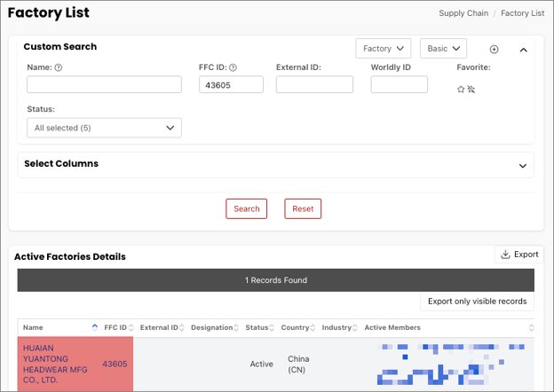Open the Basic dropdown
The image size is (554, 392).
tap(443, 49)
